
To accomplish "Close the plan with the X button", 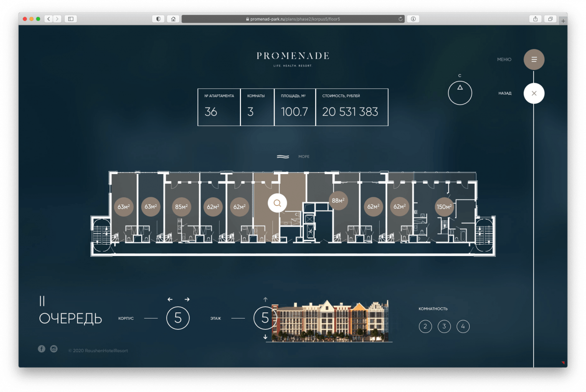I will (534, 93).
